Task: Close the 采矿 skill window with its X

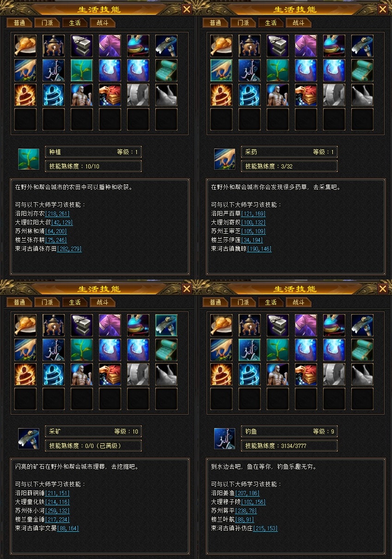Action: tap(187, 289)
